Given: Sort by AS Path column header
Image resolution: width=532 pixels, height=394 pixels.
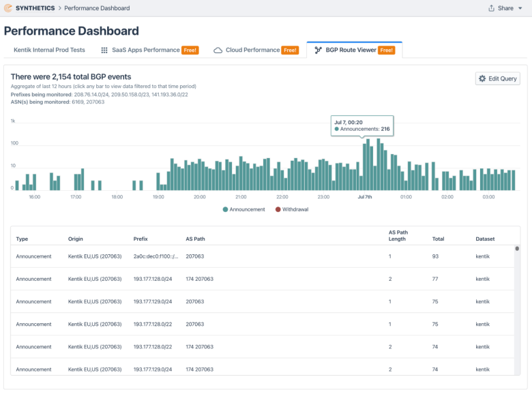Looking at the screenshot, I should [x=195, y=239].
